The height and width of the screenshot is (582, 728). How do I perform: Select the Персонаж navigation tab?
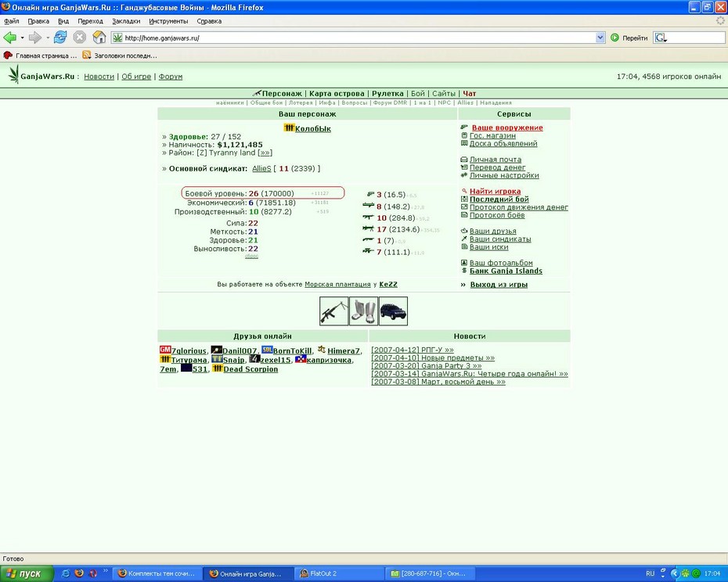tap(281, 94)
